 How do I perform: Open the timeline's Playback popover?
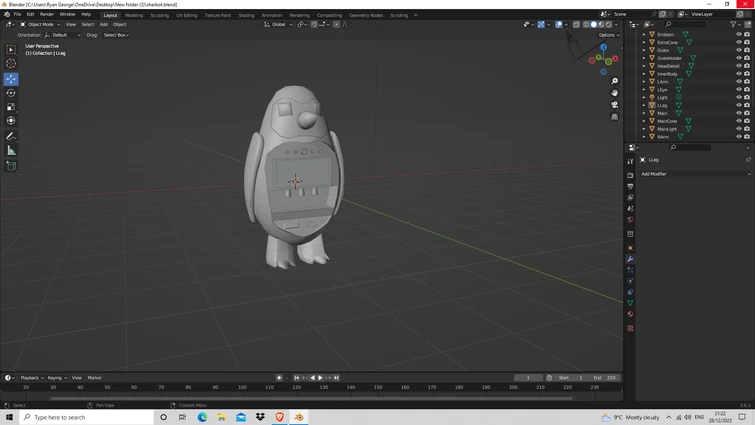click(x=30, y=378)
